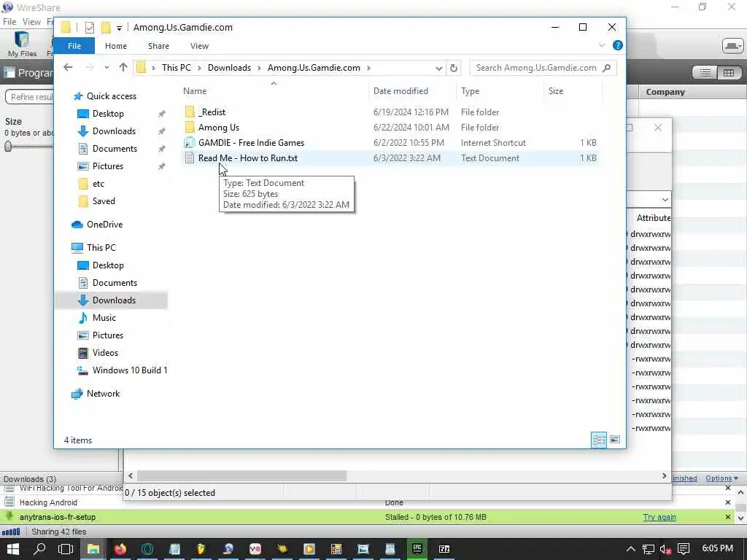Switch WireShare results to list view
The width and height of the screenshot is (747, 560).
point(705,72)
